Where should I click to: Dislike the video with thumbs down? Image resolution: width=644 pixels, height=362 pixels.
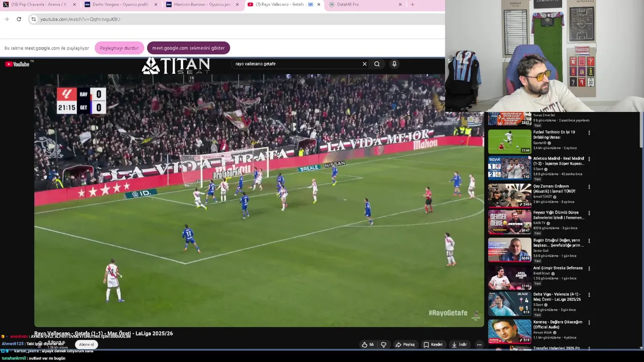[383, 344]
